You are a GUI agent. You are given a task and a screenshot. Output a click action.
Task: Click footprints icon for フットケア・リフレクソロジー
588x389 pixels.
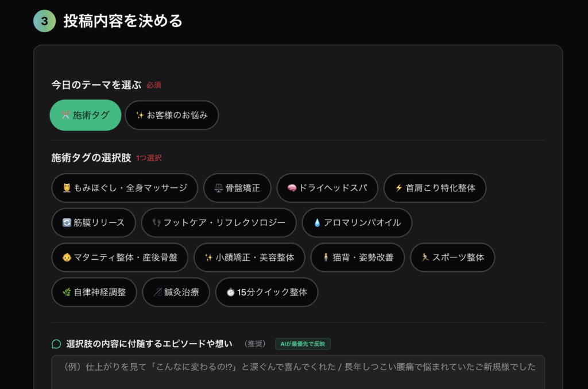(x=156, y=222)
